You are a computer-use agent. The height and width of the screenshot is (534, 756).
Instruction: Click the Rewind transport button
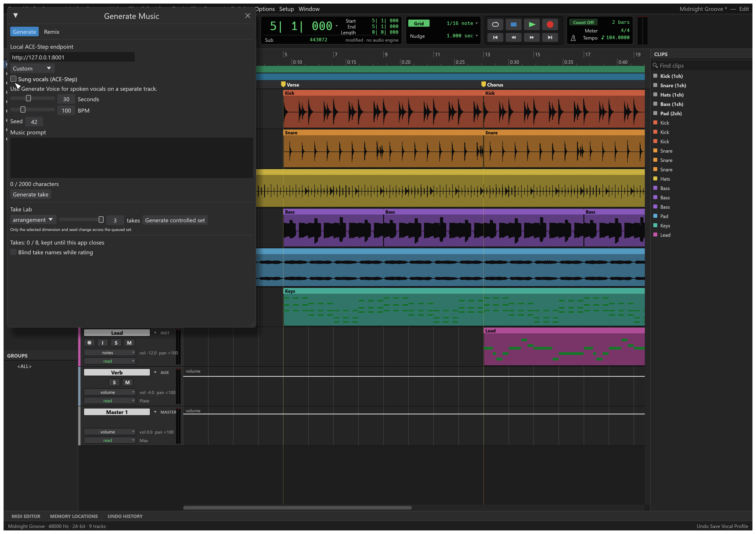tap(513, 38)
